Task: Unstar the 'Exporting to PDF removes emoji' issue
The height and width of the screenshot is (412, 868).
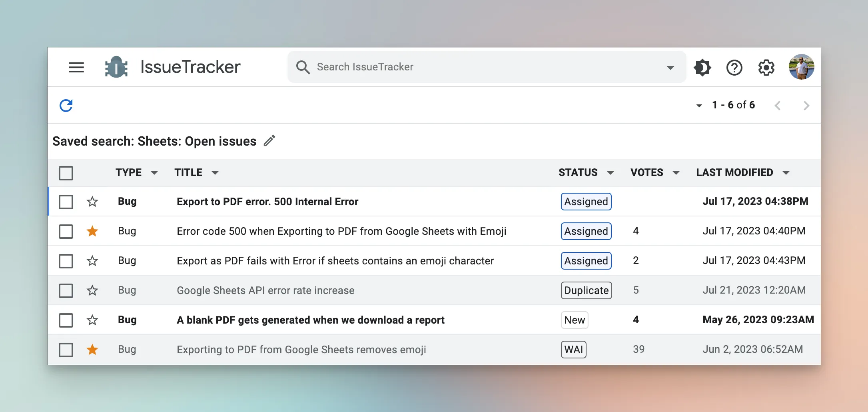Action: point(92,350)
